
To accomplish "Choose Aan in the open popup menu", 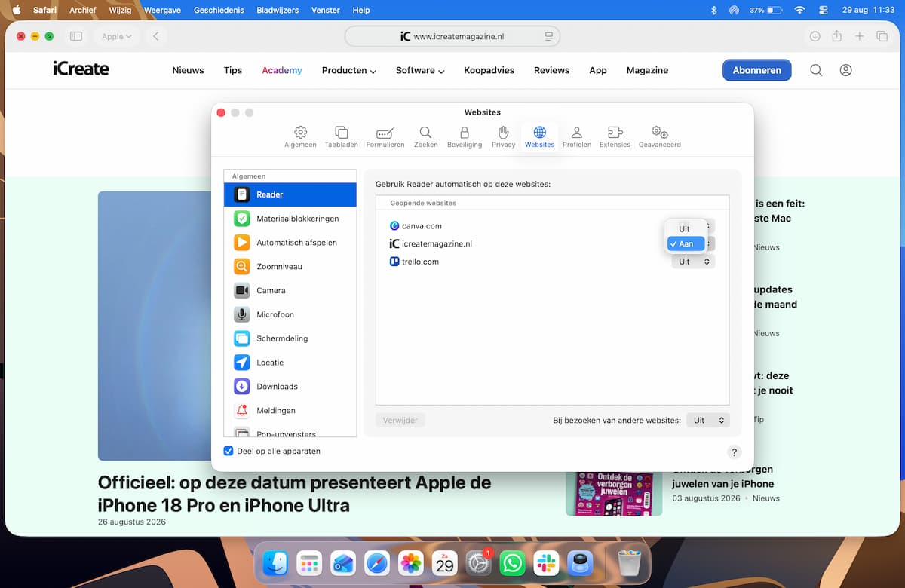I will point(686,244).
